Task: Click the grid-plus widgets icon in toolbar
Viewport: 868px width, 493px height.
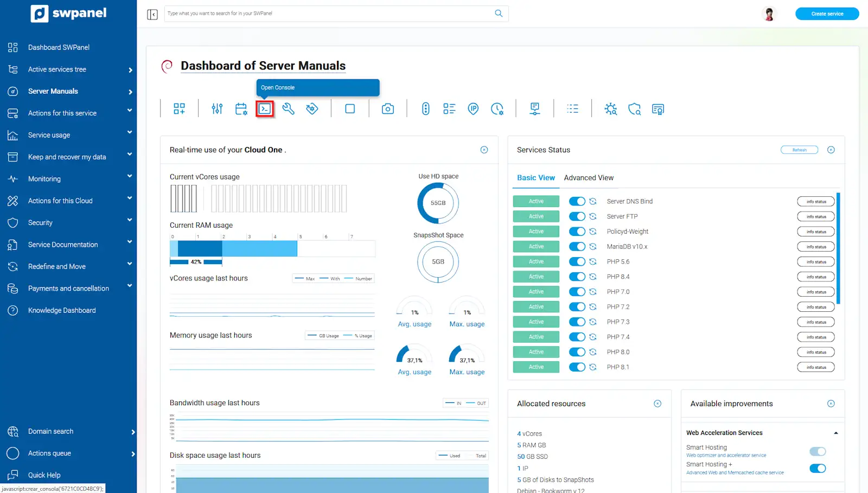Action: click(179, 109)
